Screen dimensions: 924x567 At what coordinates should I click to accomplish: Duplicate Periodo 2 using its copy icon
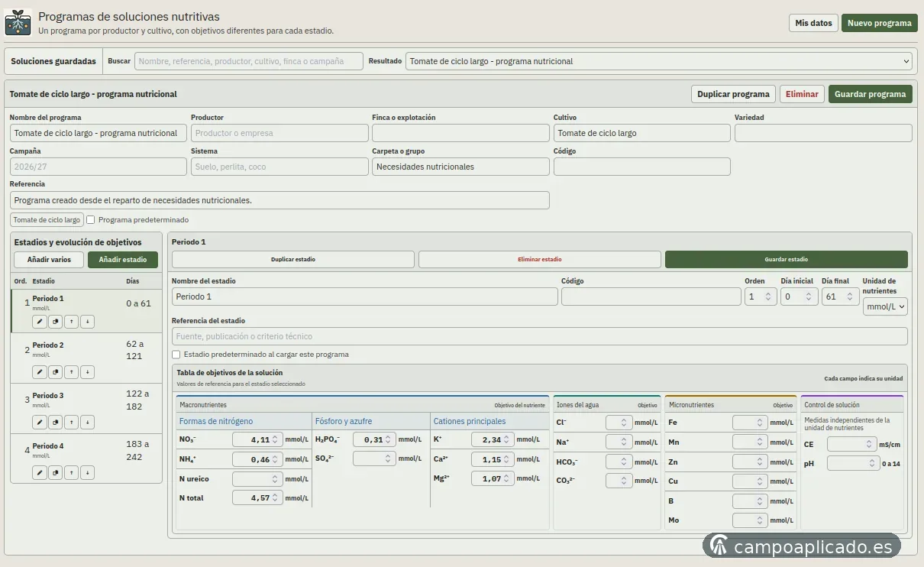56,372
